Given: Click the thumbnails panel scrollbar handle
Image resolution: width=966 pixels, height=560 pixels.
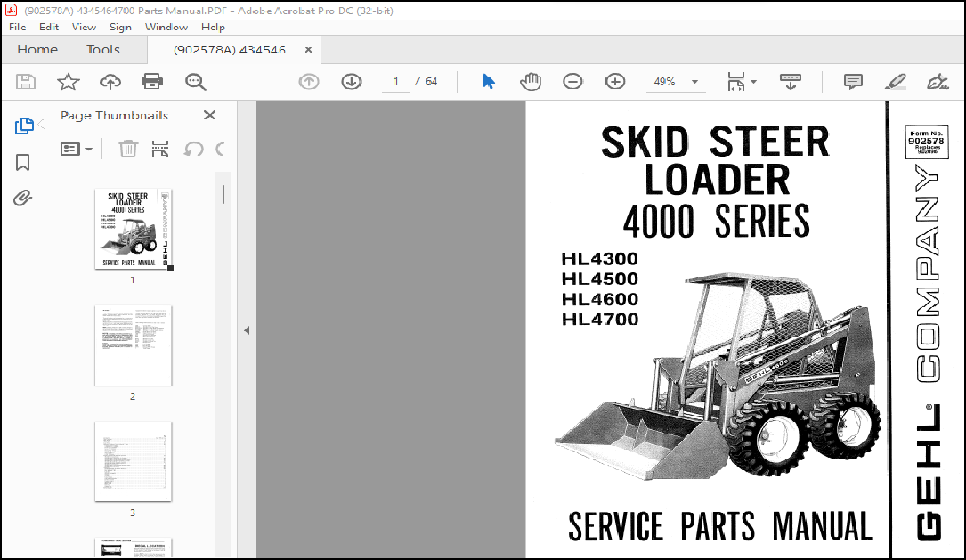Looking at the screenshot, I should click(x=223, y=195).
